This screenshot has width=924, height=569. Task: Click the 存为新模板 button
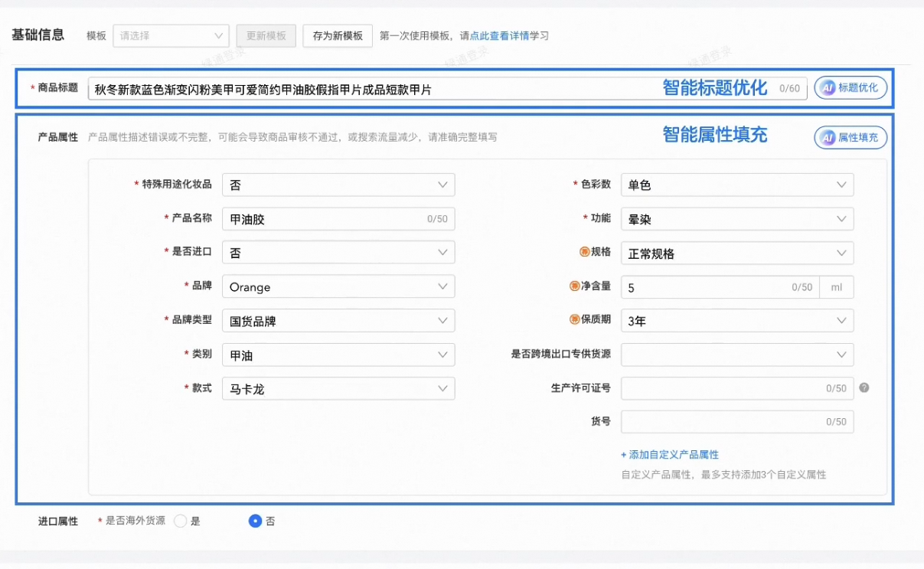[x=337, y=35]
